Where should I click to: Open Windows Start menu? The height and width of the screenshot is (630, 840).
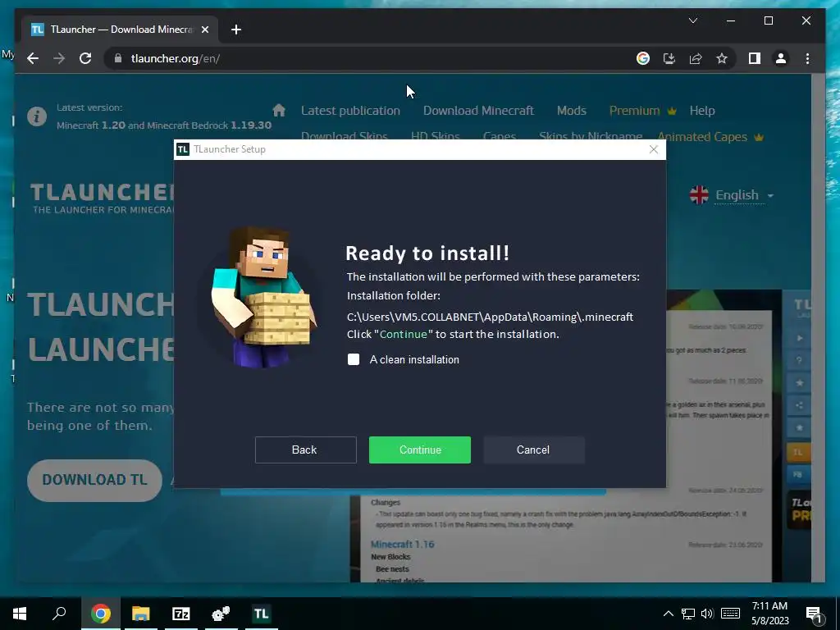[20, 614]
